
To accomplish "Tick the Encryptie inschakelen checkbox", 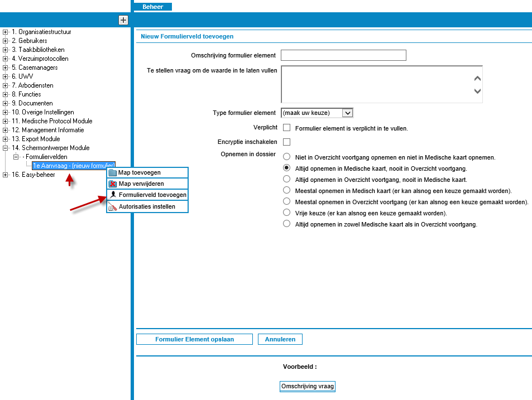I will pos(287,142).
